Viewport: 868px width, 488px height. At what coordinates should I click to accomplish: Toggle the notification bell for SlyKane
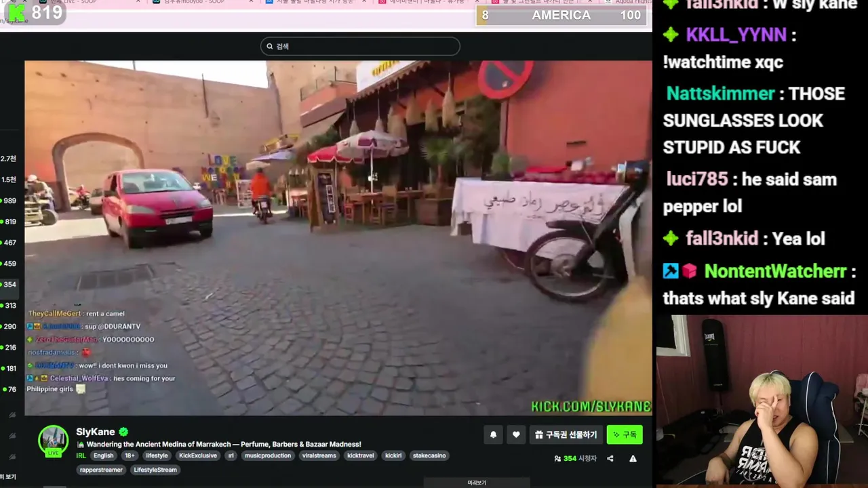pos(494,434)
